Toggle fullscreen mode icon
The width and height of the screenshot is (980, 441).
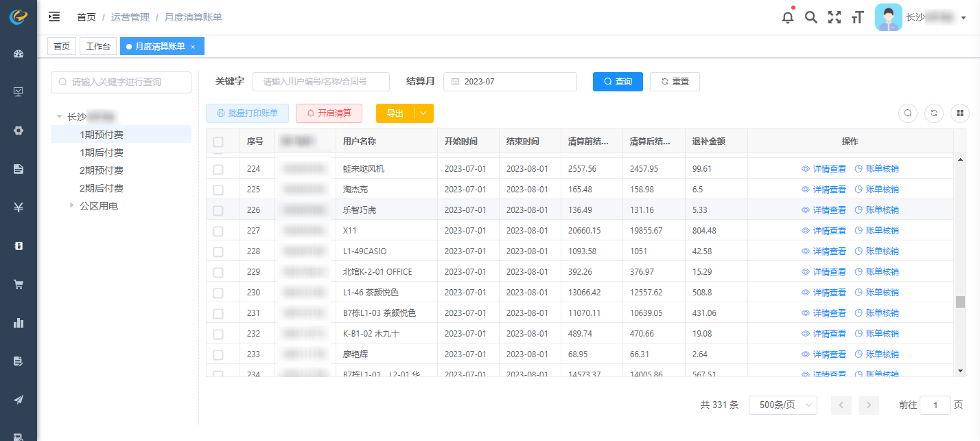coord(834,18)
